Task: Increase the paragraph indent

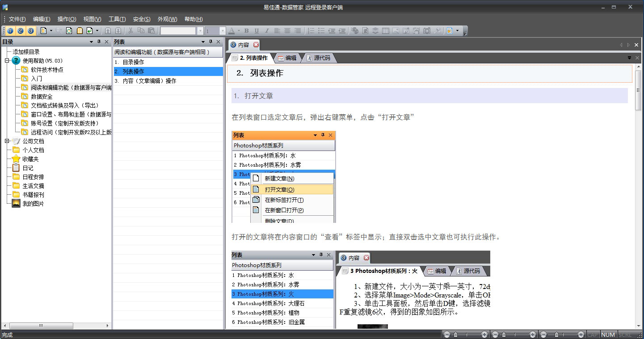Action: pos(342,31)
